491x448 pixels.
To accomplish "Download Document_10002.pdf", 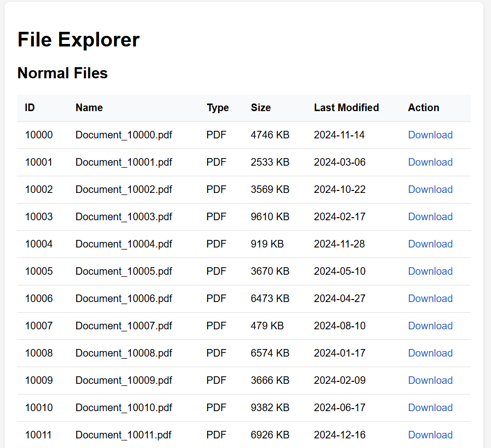I will (x=430, y=189).
